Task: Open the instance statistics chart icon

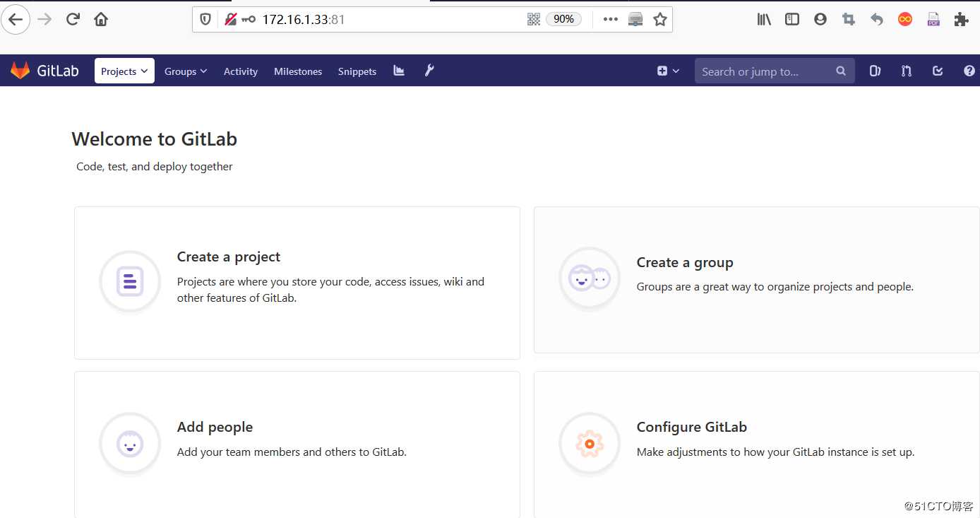Action: (x=399, y=71)
